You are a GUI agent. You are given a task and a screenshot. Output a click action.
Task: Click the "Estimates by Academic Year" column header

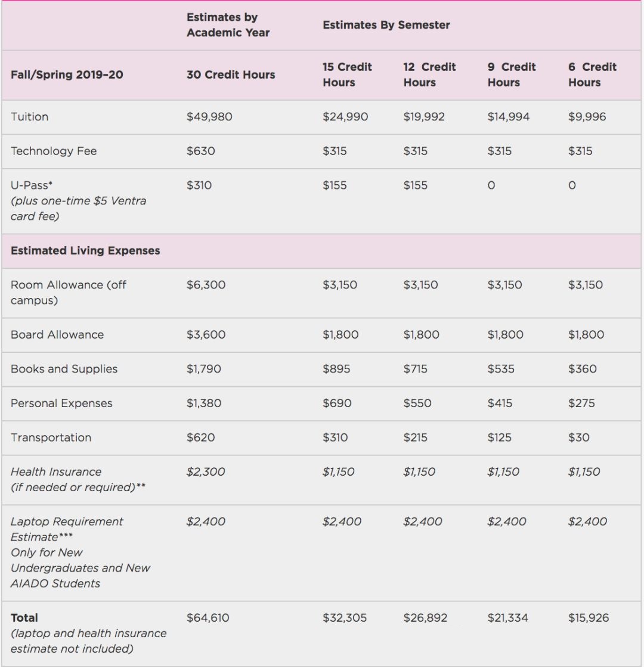228,25
